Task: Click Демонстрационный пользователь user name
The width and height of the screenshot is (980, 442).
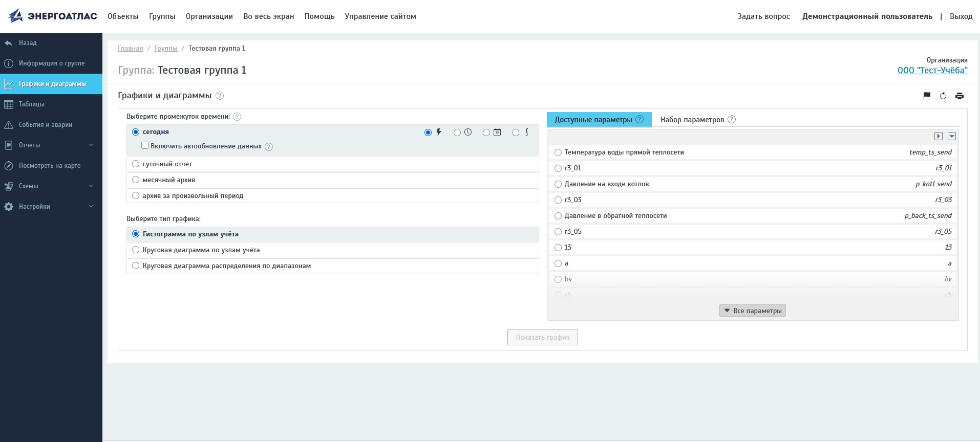Action: click(x=867, y=16)
